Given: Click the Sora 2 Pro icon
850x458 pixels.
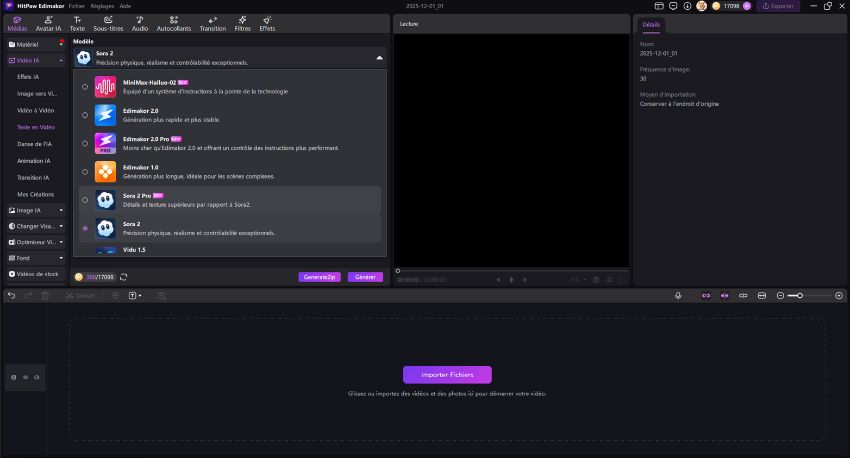Looking at the screenshot, I should (x=105, y=200).
